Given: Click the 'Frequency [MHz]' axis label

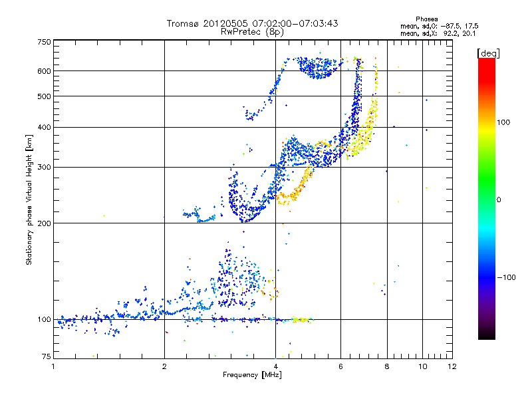Looking at the screenshot, I should (252, 375).
